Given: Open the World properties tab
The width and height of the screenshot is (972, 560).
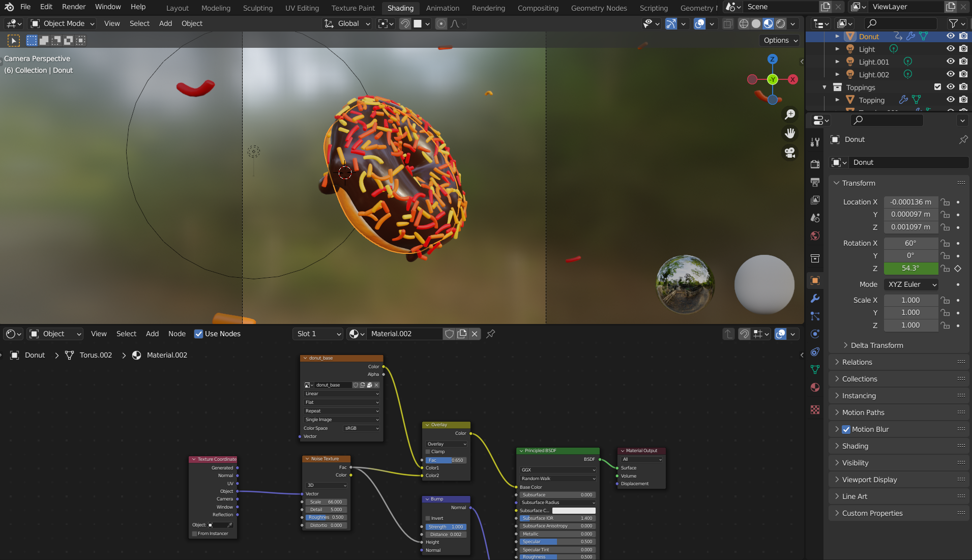Looking at the screenshot, I should (815, 235).
